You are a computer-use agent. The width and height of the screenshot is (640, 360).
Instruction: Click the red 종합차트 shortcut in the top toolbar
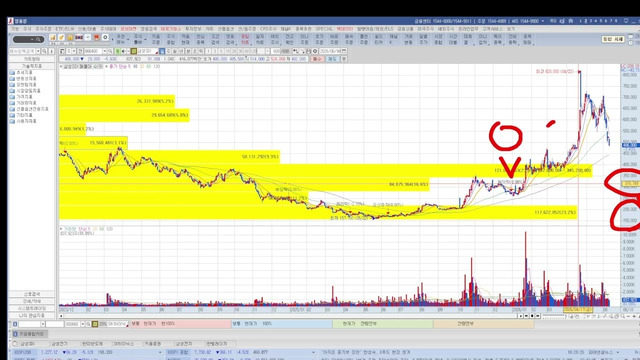coord(245,40)
